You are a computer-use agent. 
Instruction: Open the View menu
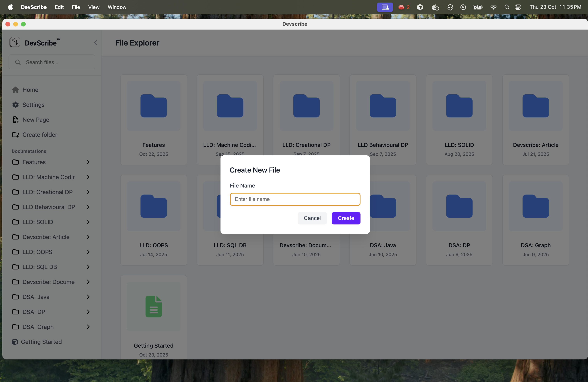[x=94, y=7]
